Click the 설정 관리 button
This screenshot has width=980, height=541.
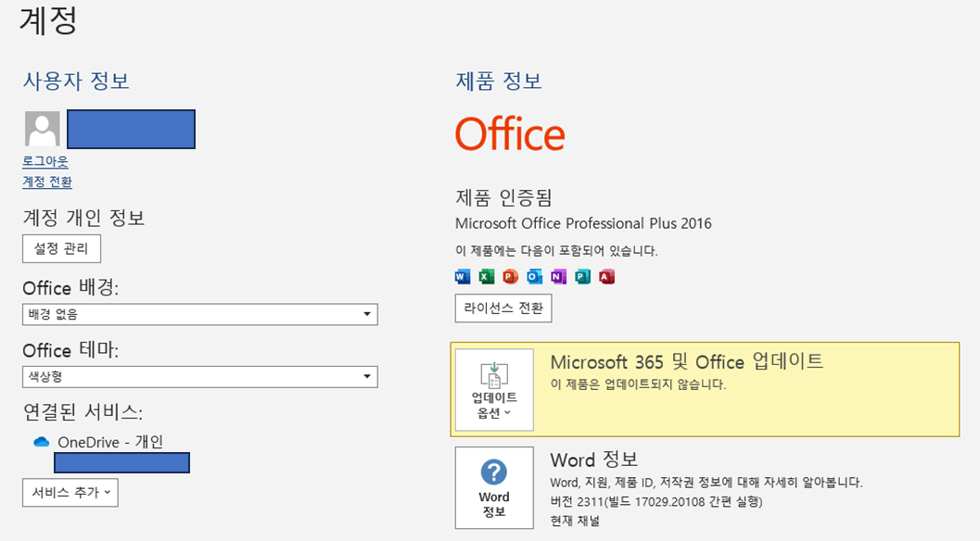coord(61,248)
